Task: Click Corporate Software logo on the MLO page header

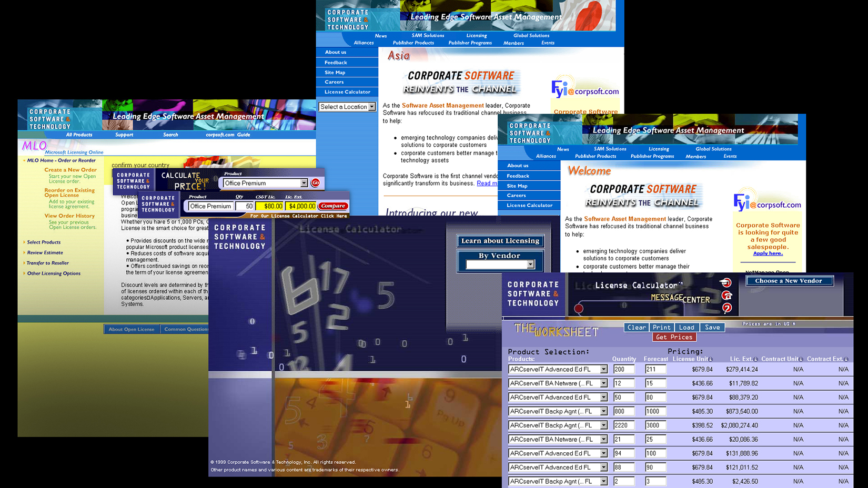Action: point(50,119)
